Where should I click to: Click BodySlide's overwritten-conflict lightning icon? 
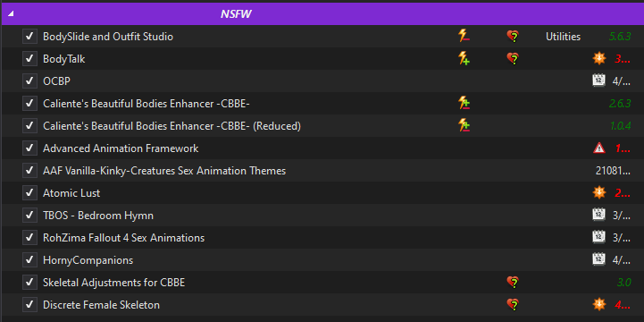pos(464,36)
